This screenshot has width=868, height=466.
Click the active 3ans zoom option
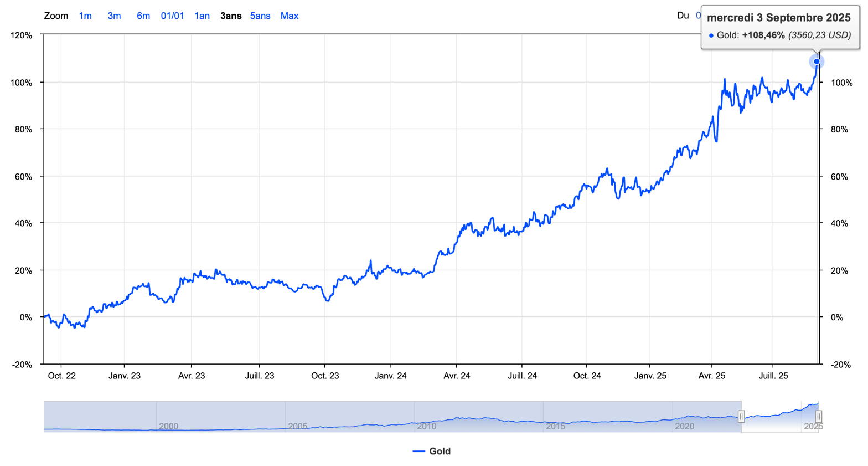(x=231, y=16)
